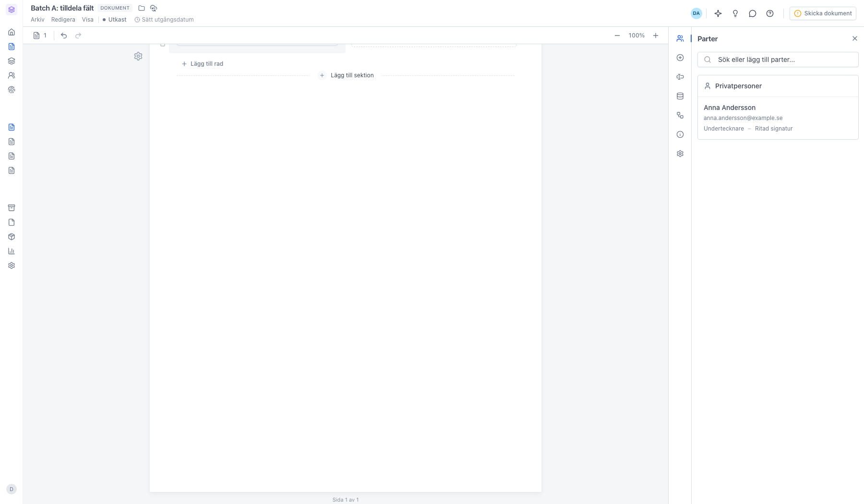Open the text field icon tab in the right rail

(680, 77)
